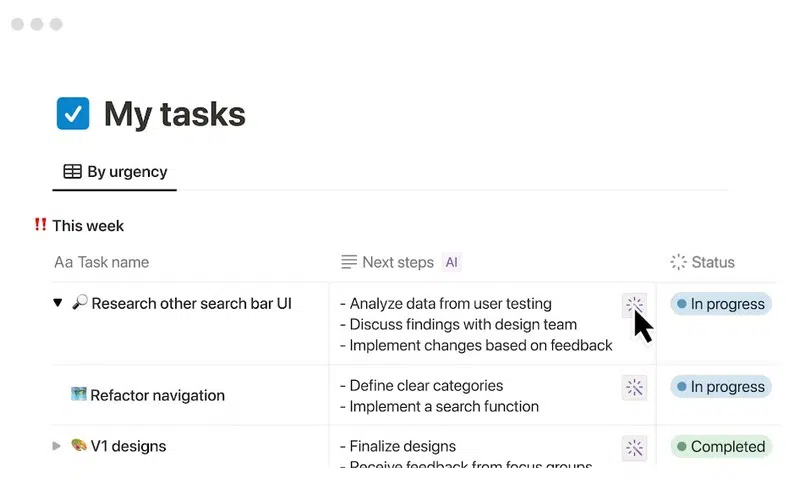
Task: Click the blue checkbox page icon
Action: click(x=73, y=114)
